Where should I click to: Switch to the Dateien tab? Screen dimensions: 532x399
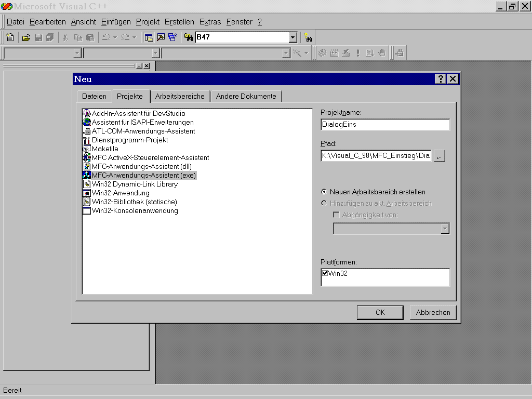click(x=95, y=96)
